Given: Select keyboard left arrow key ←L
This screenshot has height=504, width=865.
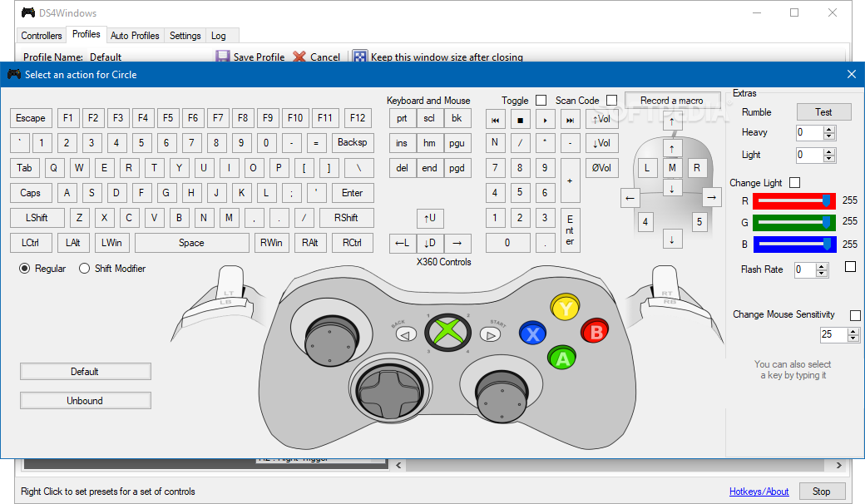Looking at the screenshot, I should [x=403, y=243].
